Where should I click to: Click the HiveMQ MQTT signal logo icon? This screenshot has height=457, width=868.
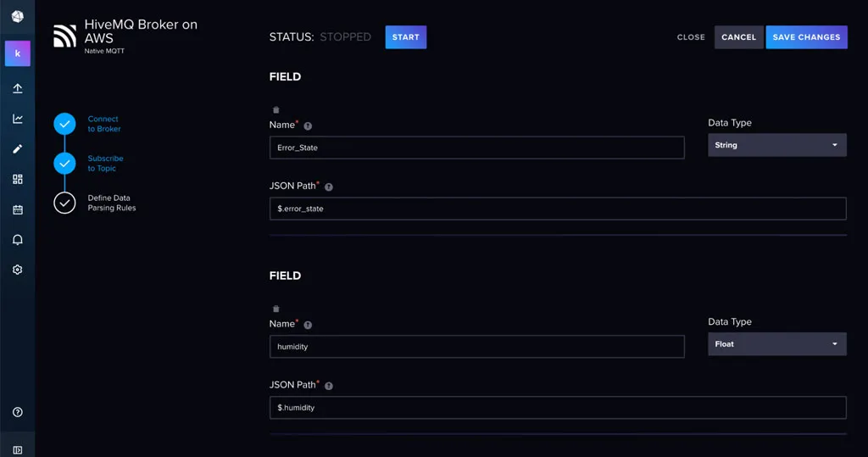tap(64, 36)
